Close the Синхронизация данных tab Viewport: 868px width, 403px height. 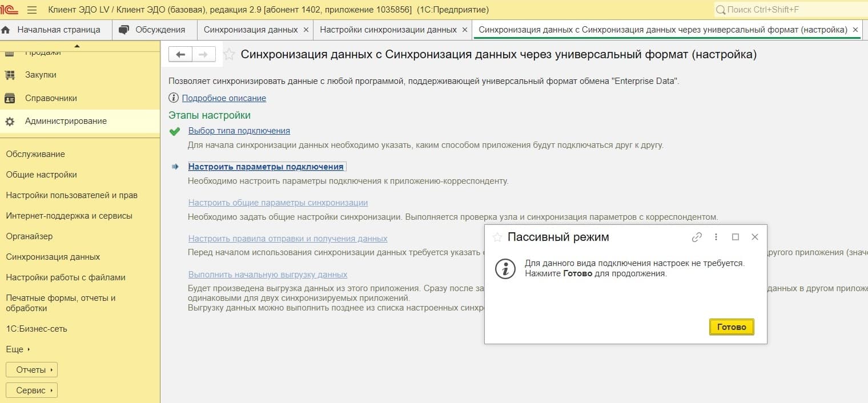pyautogui.click(x=306, y=30)
